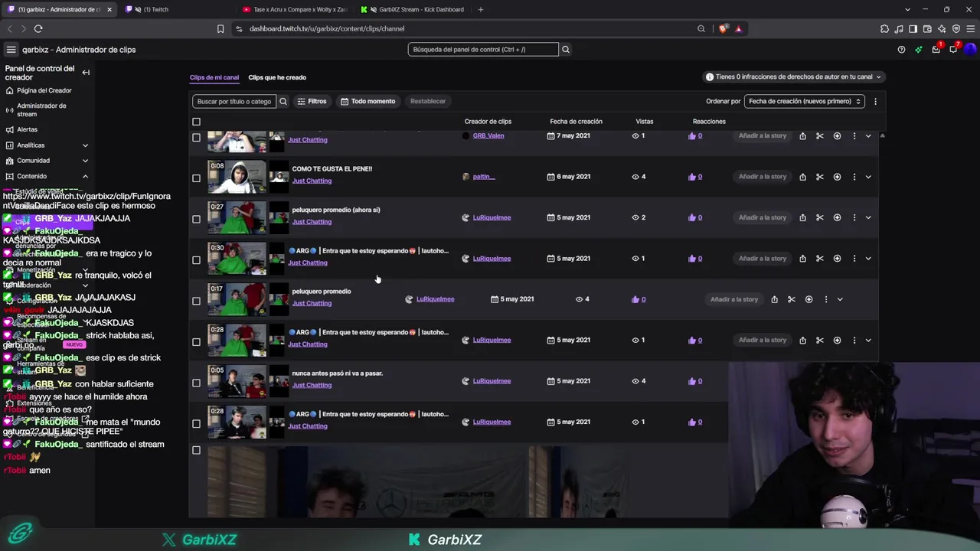Check the nunca antes pasó clip checkbox
The image size is (980, 551).
tap(196, 383)
